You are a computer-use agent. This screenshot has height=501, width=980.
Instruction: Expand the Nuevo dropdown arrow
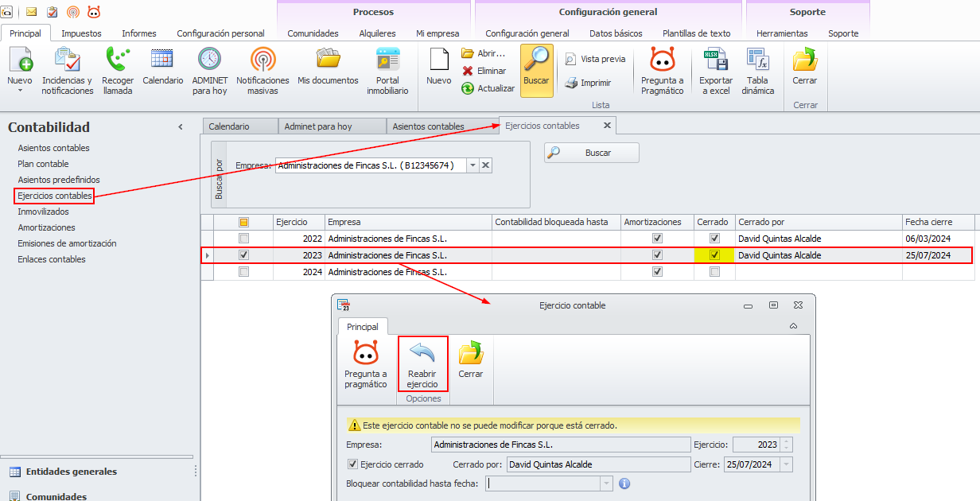pos(20,91)
